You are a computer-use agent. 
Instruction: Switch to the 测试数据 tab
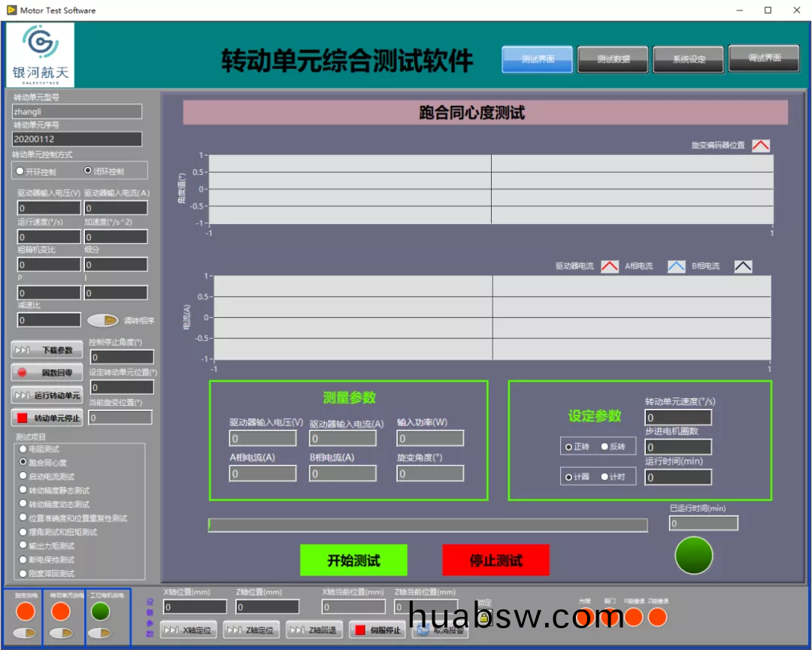pyautogui.click(x=613, y=59)
